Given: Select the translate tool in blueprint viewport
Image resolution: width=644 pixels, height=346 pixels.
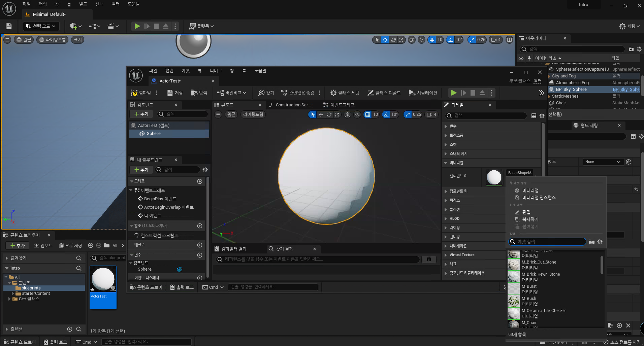Looking at the screenshot, I should click(321, 114).
